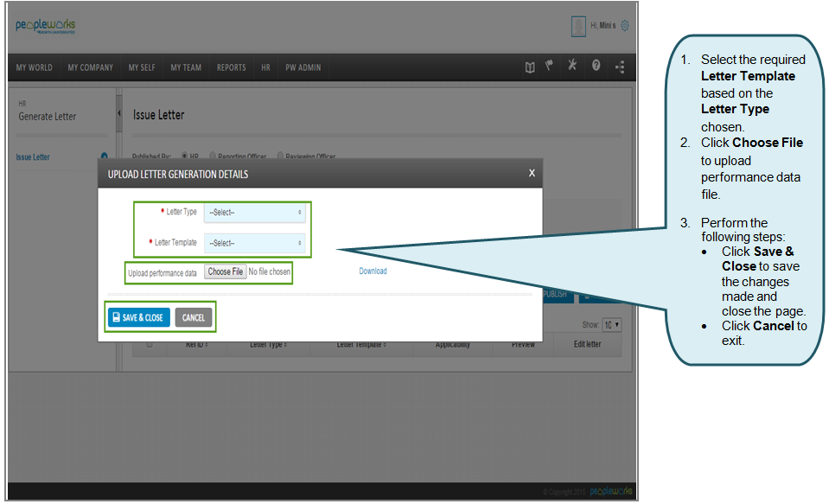
Task: Click the open book icon in navbar
Action: (x=530, y=67)
